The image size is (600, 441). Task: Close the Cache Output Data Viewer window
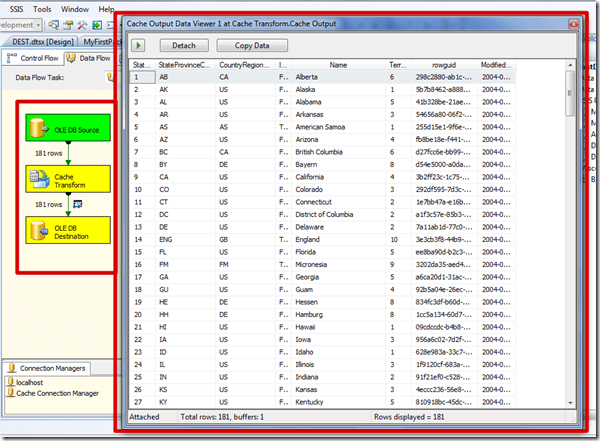coord(574,23)
